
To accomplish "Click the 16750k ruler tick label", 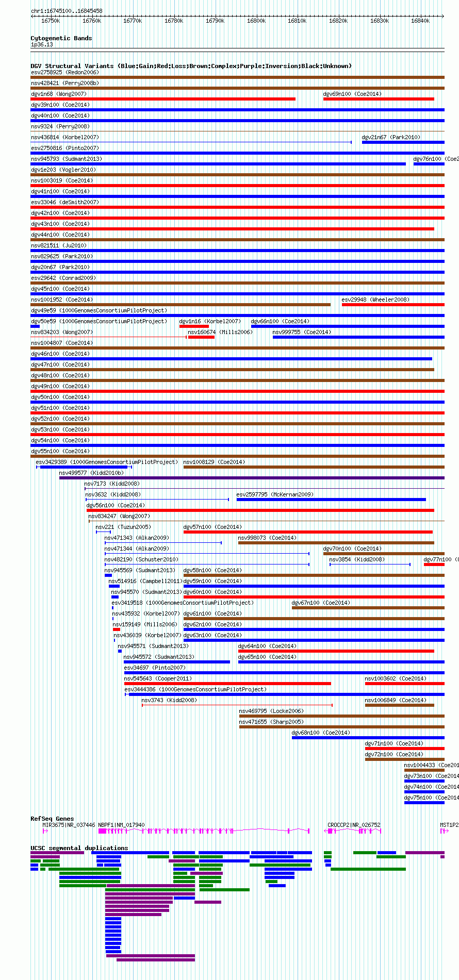I will point(51,21).
